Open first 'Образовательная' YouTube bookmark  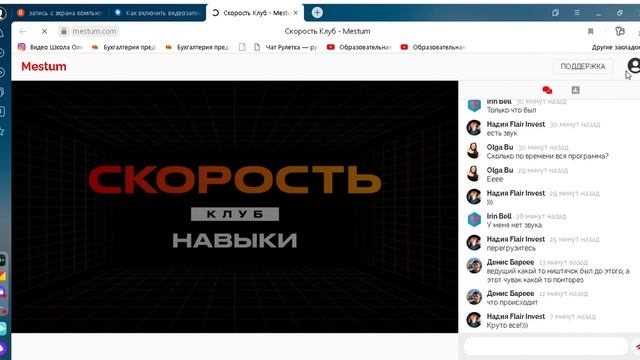tap(359, 47)
